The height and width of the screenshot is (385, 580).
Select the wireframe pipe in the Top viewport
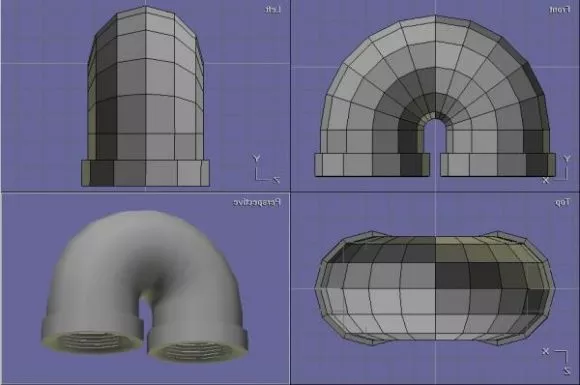(435, 288)
